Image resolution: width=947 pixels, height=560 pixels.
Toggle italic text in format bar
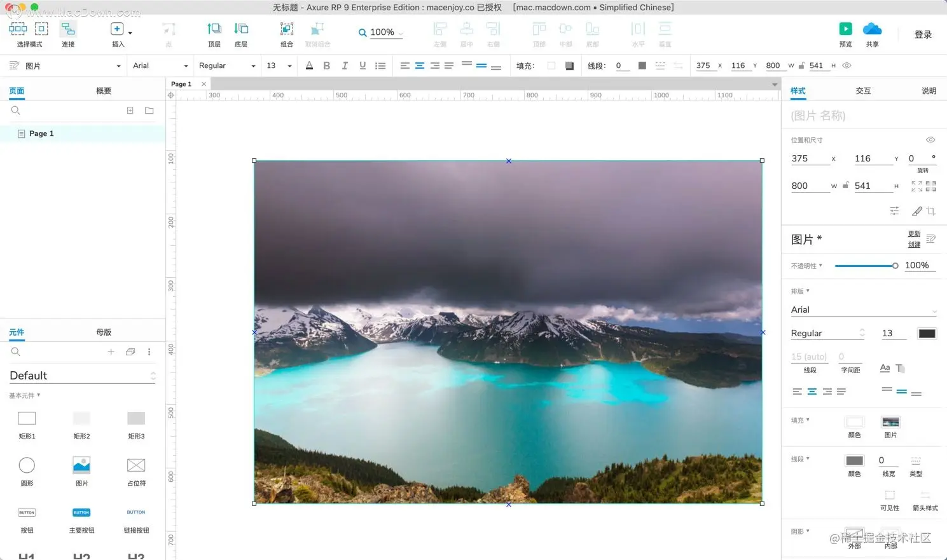[345, 65]
